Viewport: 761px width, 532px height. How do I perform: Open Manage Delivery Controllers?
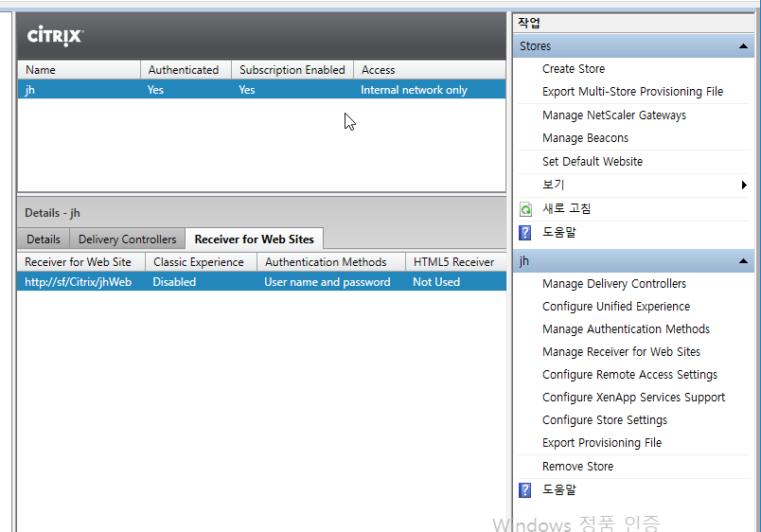tap(614, 284)
